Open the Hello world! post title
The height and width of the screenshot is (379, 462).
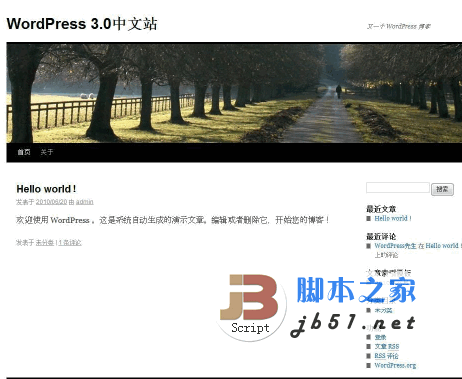pos(46,189)
